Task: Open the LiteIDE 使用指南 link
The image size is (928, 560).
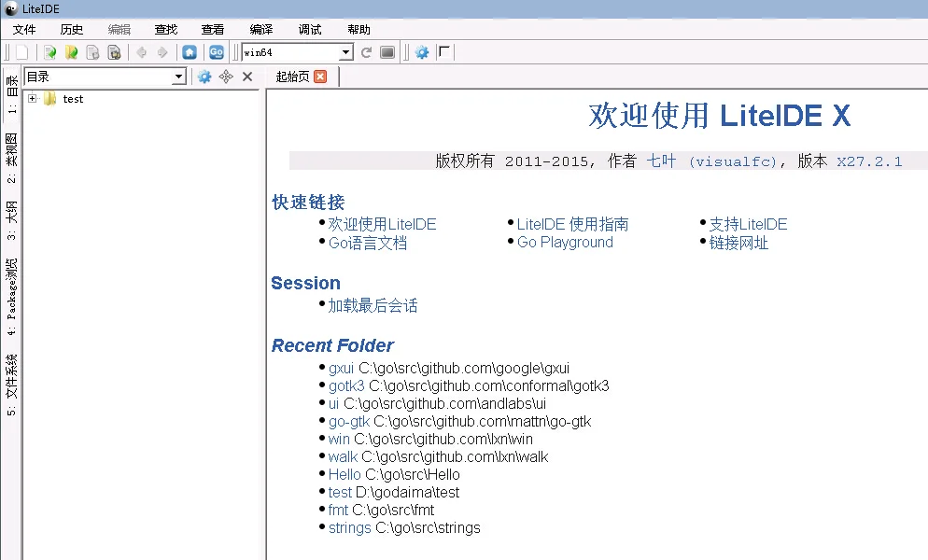Action: [x=572, y=224]
